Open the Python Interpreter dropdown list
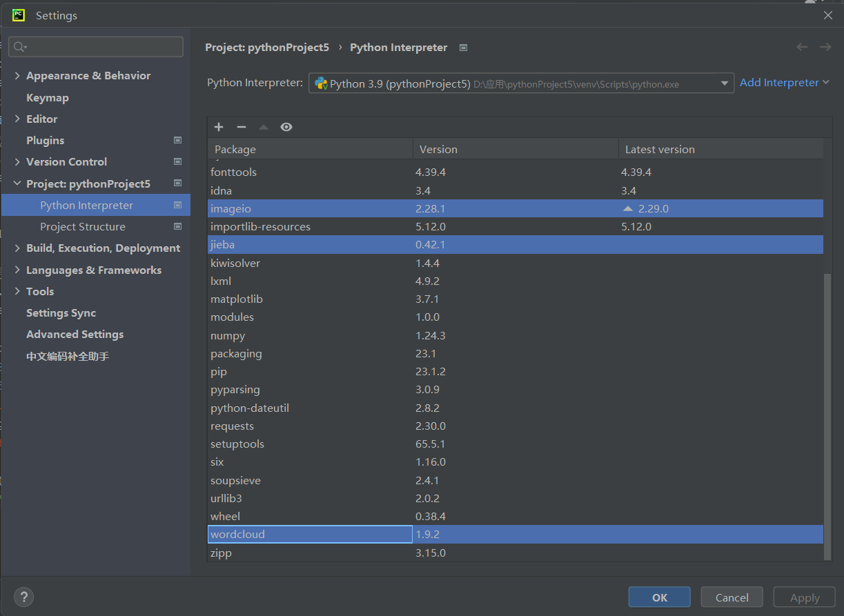This screenshot has width=844, height=616. tap(725, 83)
